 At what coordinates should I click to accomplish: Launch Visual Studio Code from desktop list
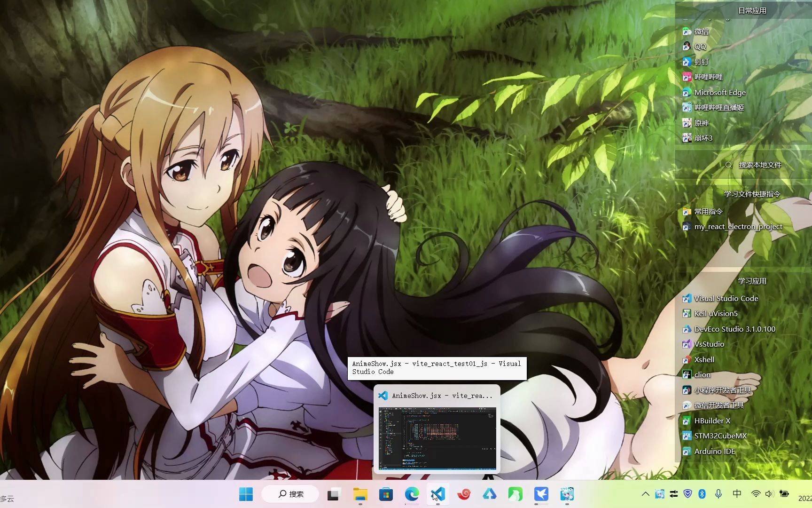pyautogui.click(x=720, y=299)
